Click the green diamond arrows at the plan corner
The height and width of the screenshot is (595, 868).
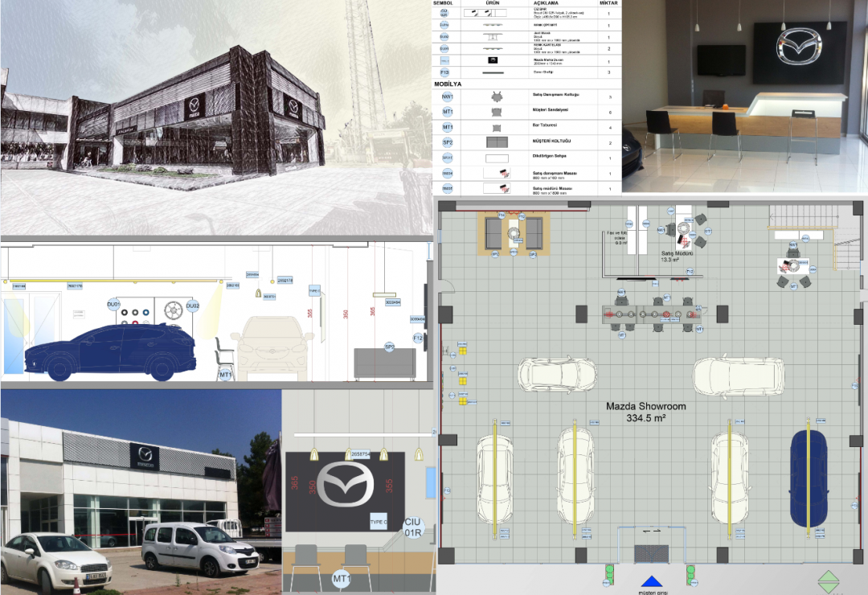(829, 581)
